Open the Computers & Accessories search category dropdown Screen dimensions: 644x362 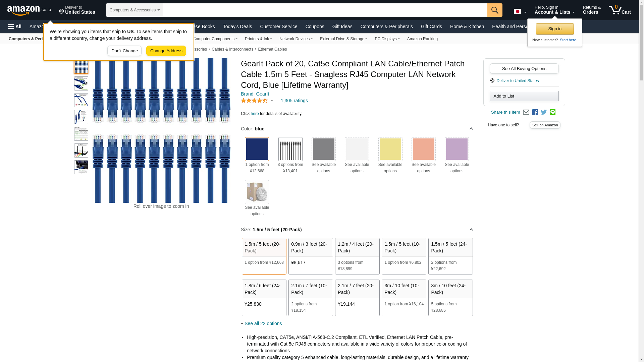[x=134, y=10]
